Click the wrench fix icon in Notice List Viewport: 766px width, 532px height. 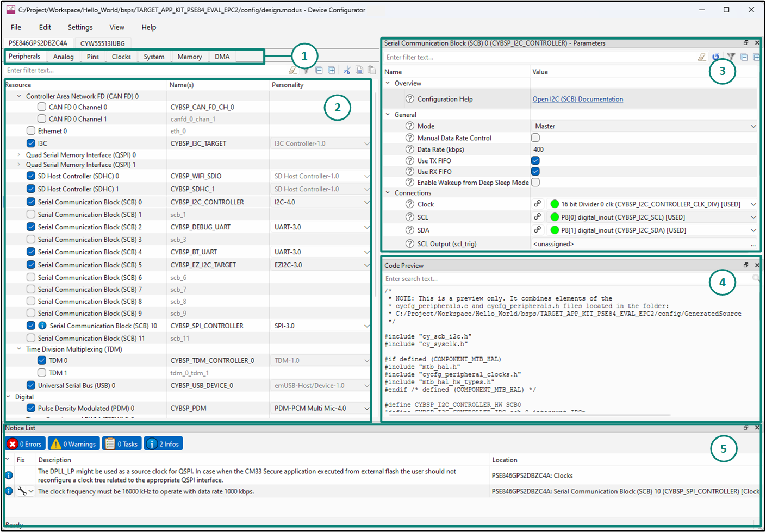pyautogui.click(x=22, y=491)
